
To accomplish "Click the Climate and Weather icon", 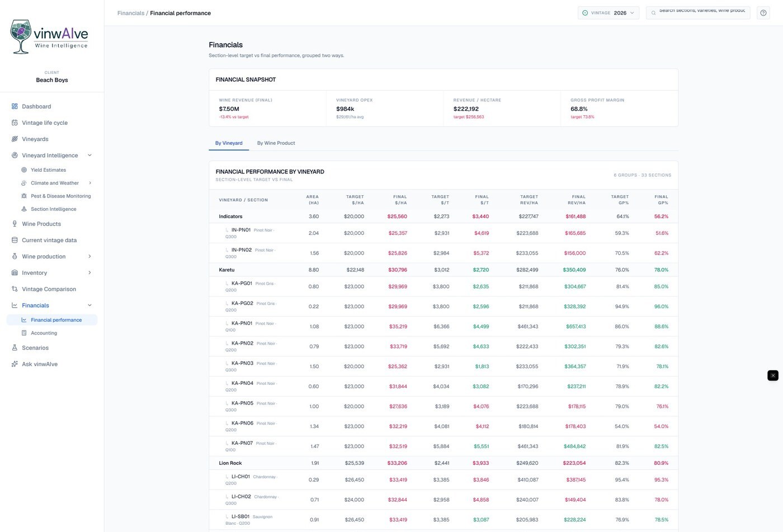I will tap(24, 183).
